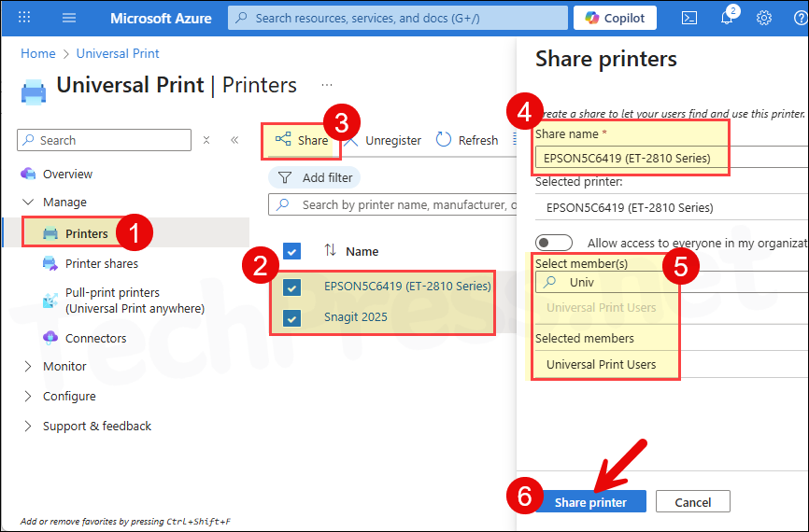Open portal settings gear icon
This screenshot has width=809, height=532.
click(x=763, y=18)
